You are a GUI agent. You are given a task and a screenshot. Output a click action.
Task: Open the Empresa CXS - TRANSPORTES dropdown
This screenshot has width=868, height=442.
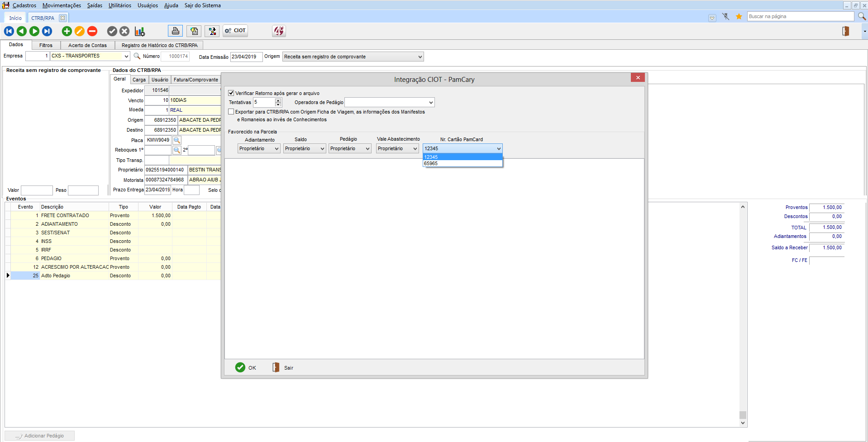tap(126, 56)
